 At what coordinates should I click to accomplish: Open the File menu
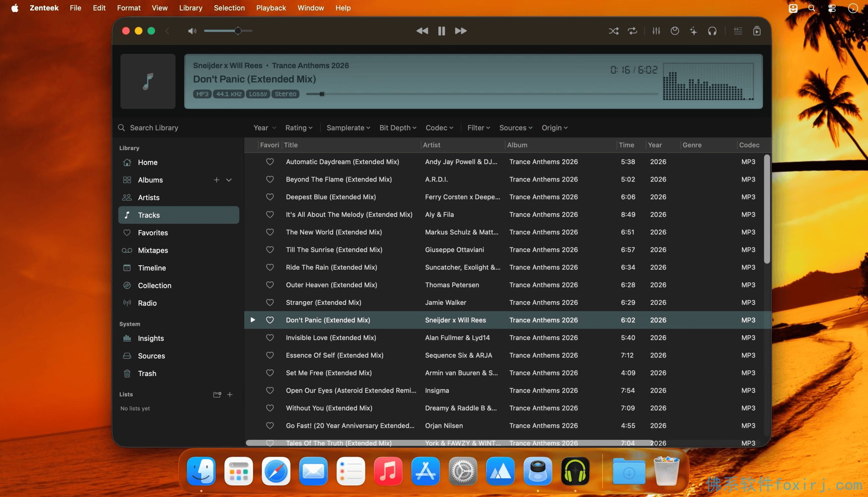[x=76, y=8]
